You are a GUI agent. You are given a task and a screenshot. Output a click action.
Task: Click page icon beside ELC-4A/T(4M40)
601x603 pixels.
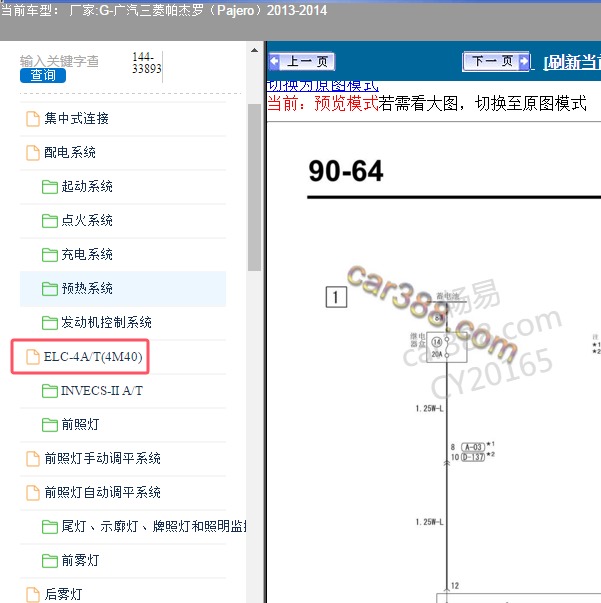pos(33,356)
